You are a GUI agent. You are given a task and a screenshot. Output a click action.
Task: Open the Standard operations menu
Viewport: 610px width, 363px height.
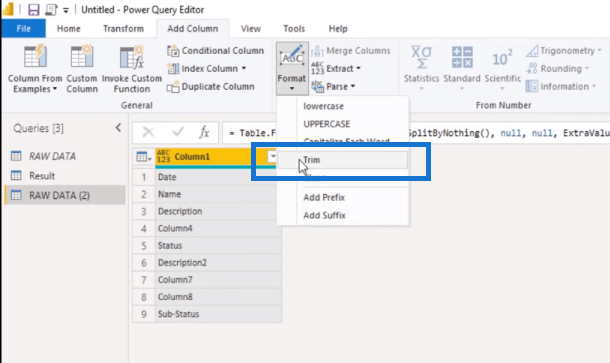coord(462,69)
